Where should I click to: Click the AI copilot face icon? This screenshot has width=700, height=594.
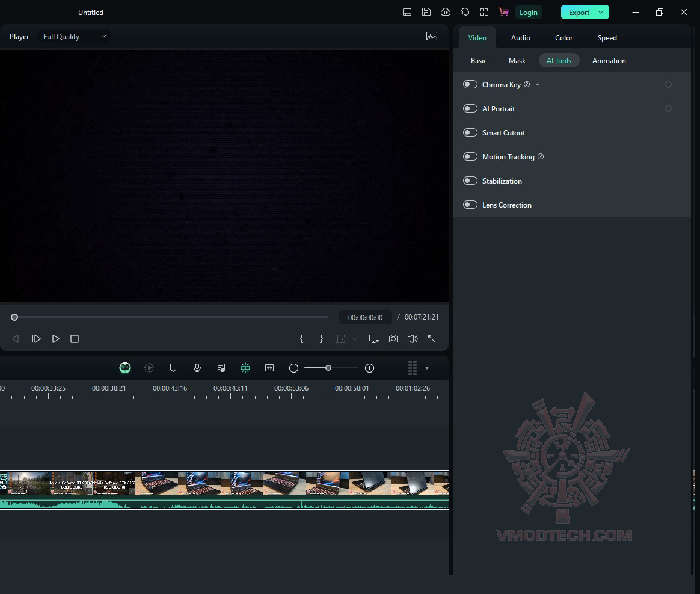point(125,368)
